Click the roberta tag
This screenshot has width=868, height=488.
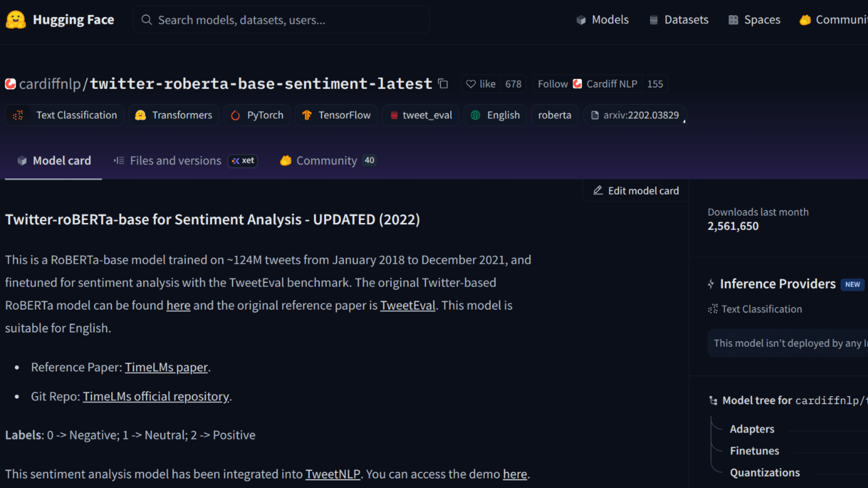pyautogui.click(x=555, y=115)
